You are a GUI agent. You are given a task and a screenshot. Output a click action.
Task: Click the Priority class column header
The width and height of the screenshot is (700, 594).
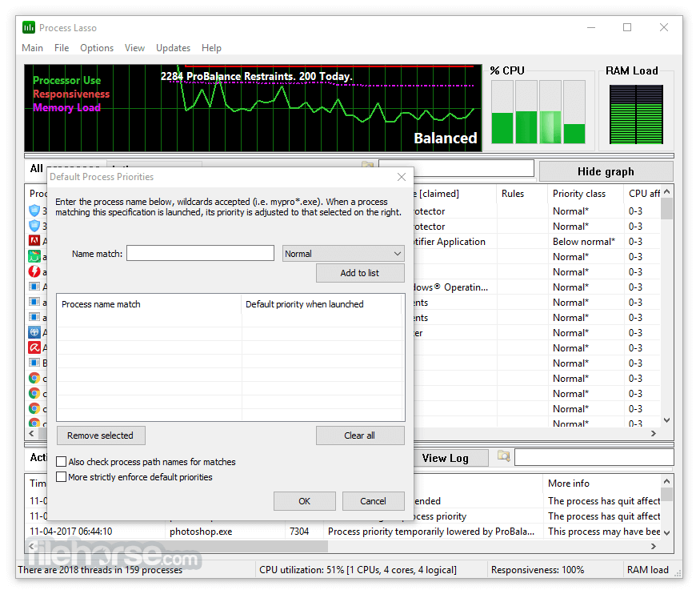(579, 194)
